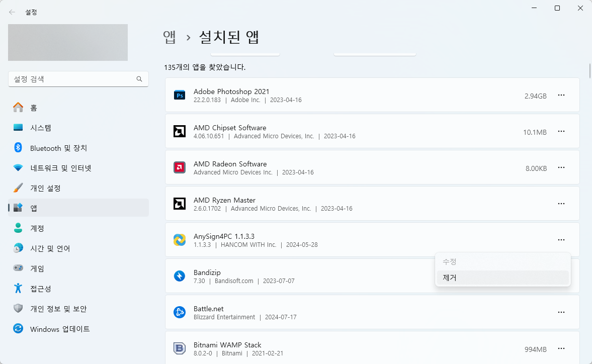
Task: Go back with the arrow beside 설정
Action: coord(12,12)
